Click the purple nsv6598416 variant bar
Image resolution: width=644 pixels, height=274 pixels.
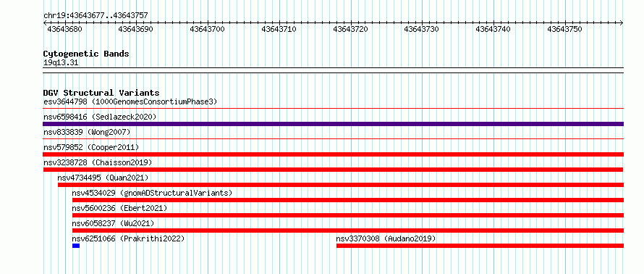pyautogui.click(x=333, y=124)
